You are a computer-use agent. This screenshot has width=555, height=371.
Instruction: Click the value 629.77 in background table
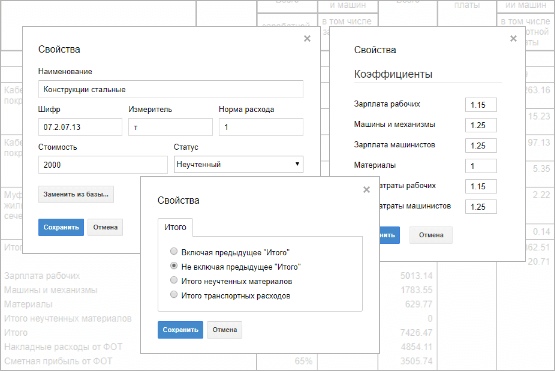click(x=419, y=304)
